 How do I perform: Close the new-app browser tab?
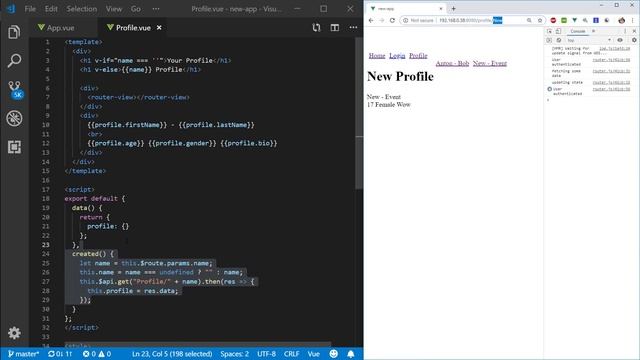[x=440, y=8]
